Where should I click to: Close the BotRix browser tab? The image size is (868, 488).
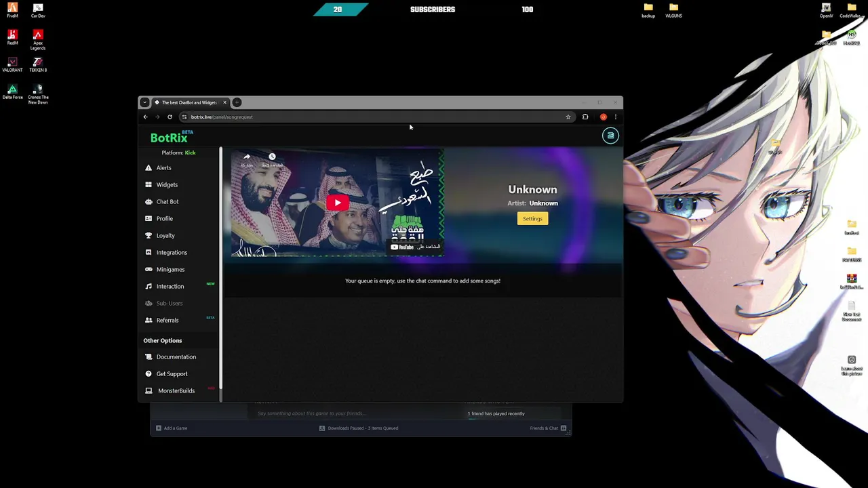click(224, 102)
